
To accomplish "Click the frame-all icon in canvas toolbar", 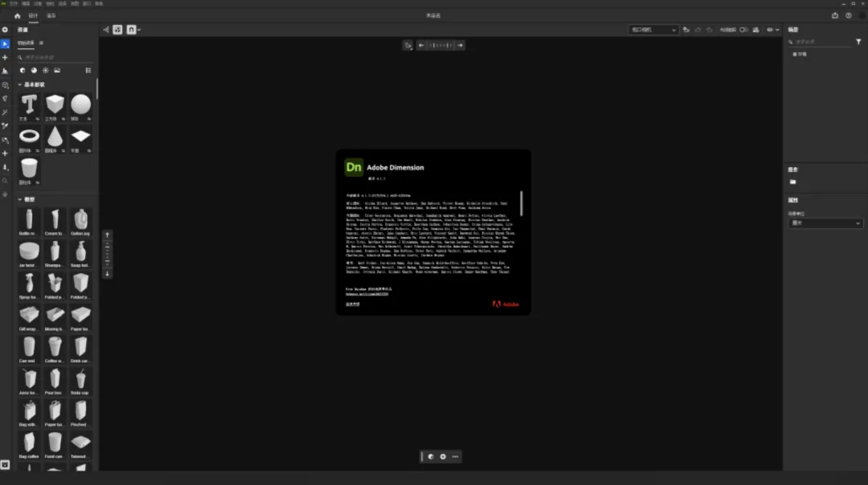I will point(118,30).
